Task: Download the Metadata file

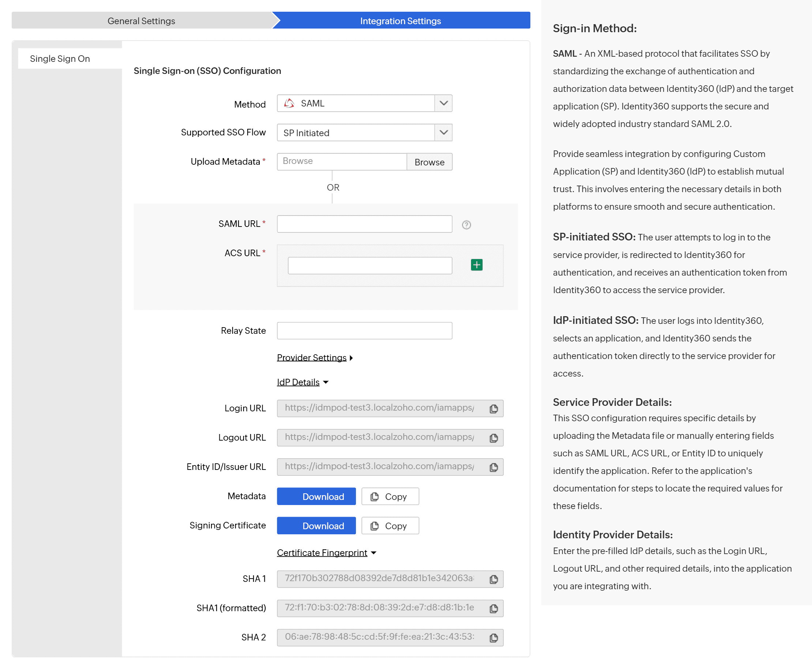Action: pyautogui.click(x=316, y=496)
